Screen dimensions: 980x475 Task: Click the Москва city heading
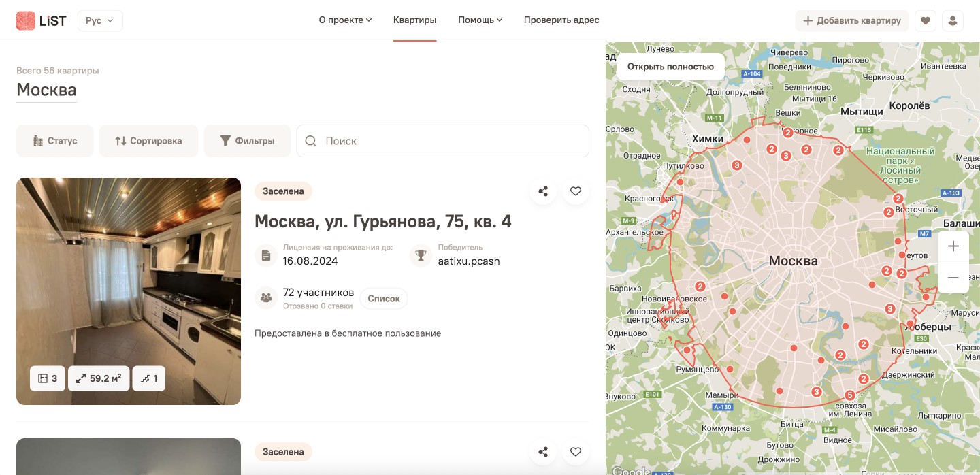click(x=46, y=90)
